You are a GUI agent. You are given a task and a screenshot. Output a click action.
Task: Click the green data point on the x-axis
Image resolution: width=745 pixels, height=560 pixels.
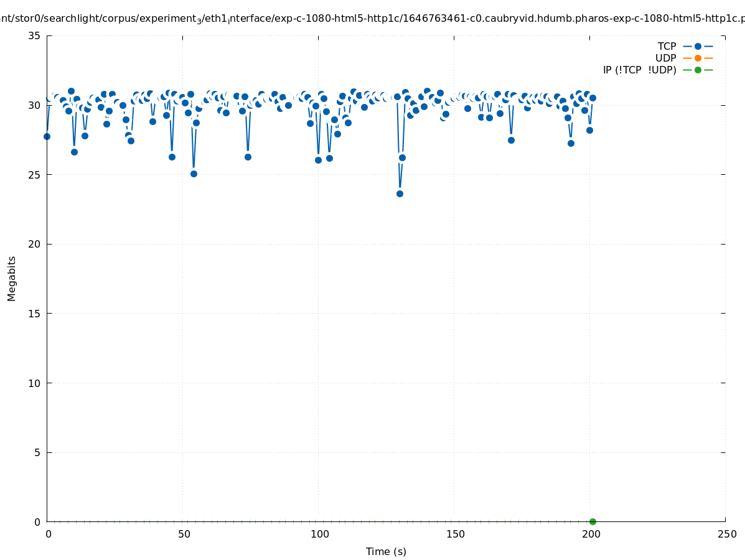point(593,521)
